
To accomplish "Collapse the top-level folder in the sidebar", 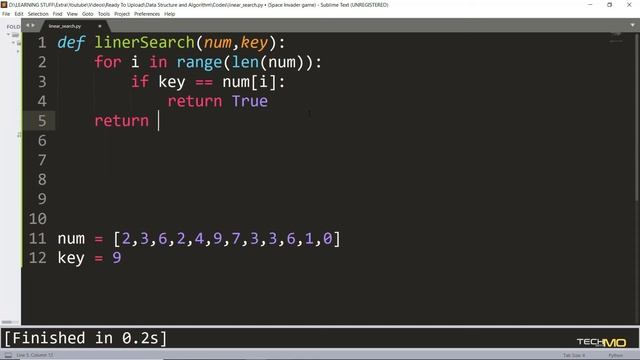I will [x=9, y=35].
